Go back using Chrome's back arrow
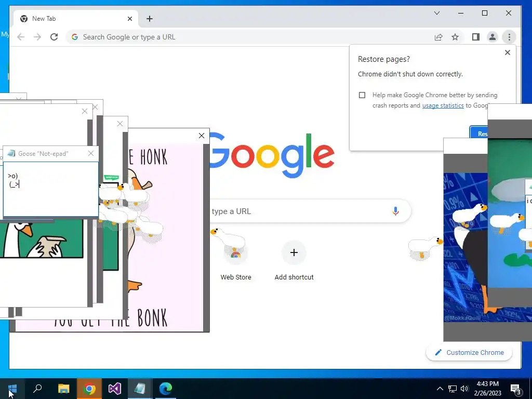This screenshot has width=532, height=399. pos(21,37)
